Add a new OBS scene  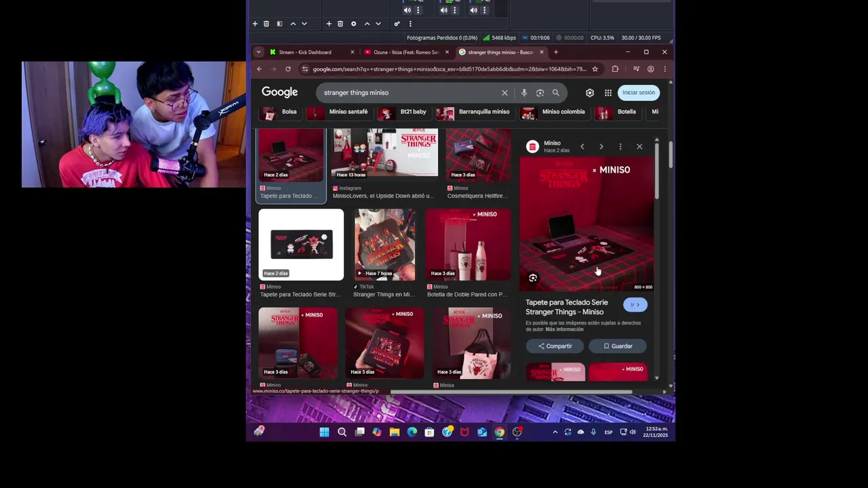click(x=255, y=24)
